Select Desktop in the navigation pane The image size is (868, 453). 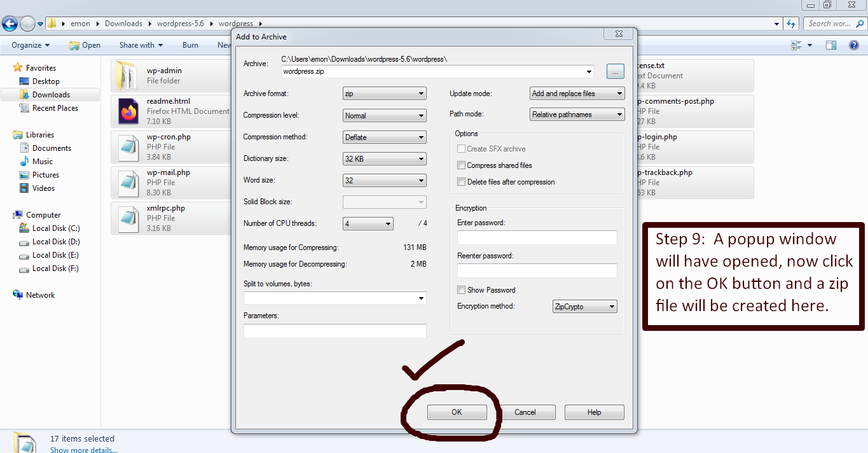[46, 81]
